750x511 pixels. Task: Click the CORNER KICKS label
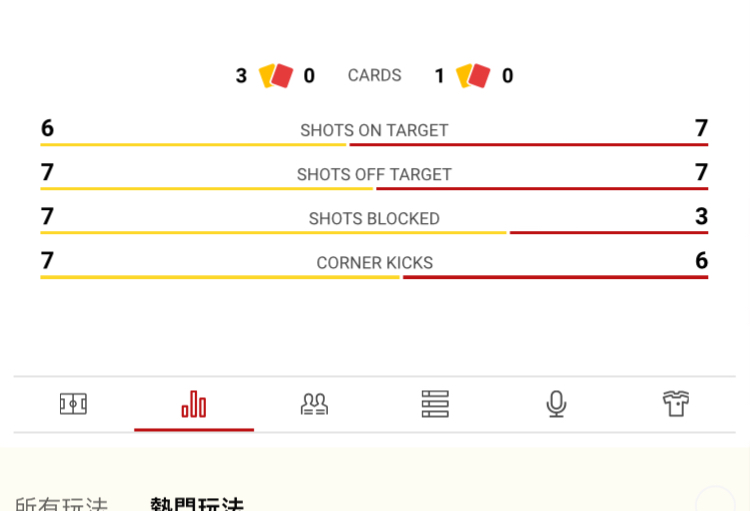374,263
